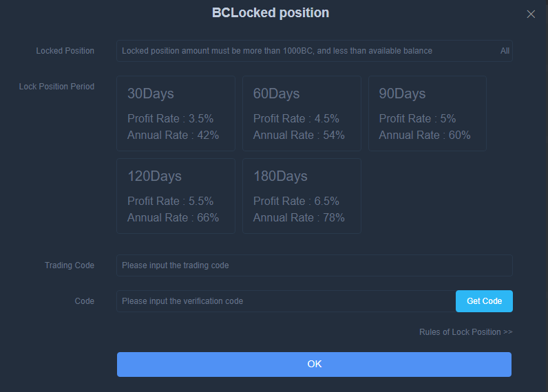Click the BCLocked position dialog title

[x=271, y=13]
